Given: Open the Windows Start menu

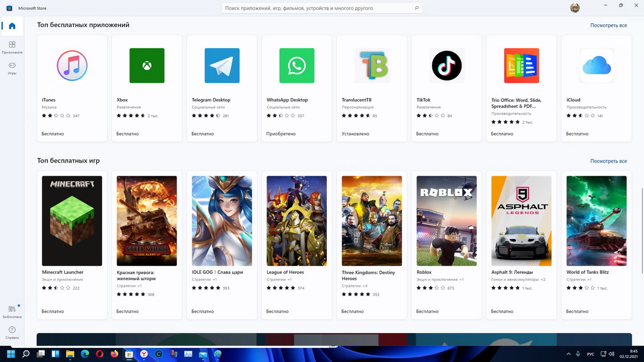Looking at the screenshot, I should [x=11, y=354].
